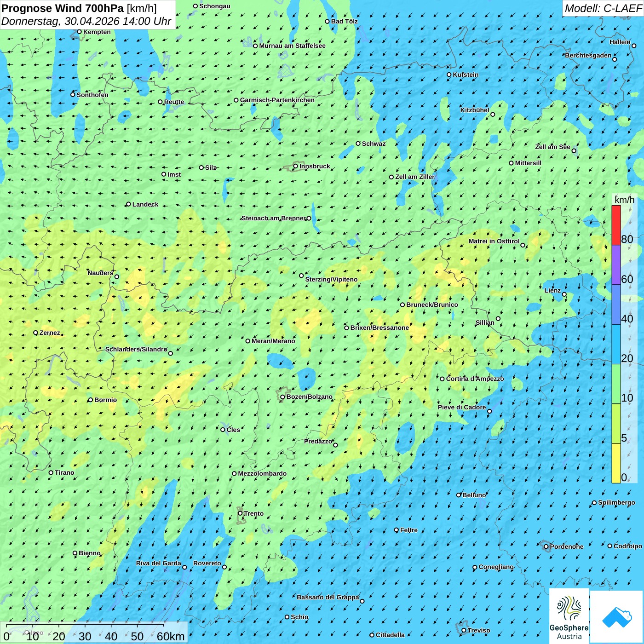This screenshot has width=644, height=644.
Task: Click the "Spilimbergo" town label
Action: (x=616, y=502)
